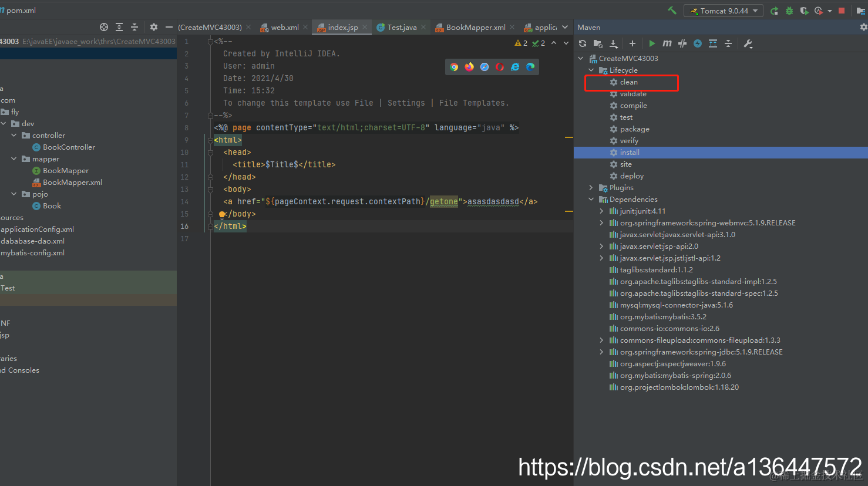Download sources and documentation in Maven toolbar
This screenshot has width=868, height=486.
pos(613,43)
